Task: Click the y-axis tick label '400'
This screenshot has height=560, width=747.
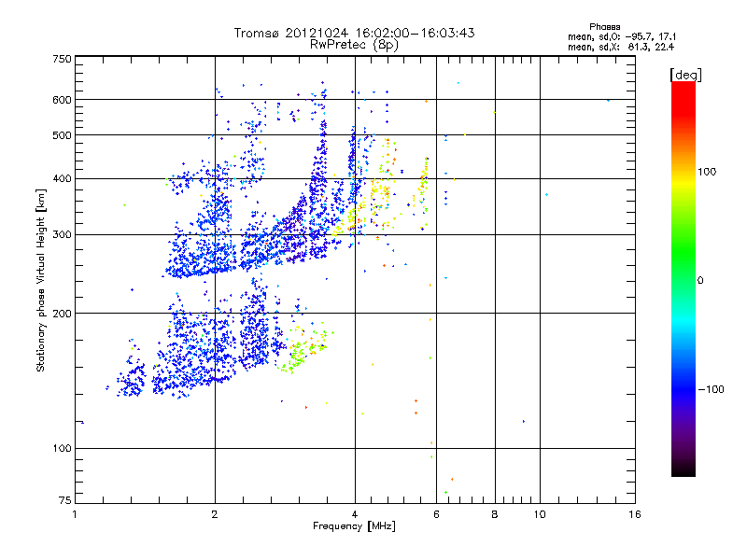Action: [62, 179]
